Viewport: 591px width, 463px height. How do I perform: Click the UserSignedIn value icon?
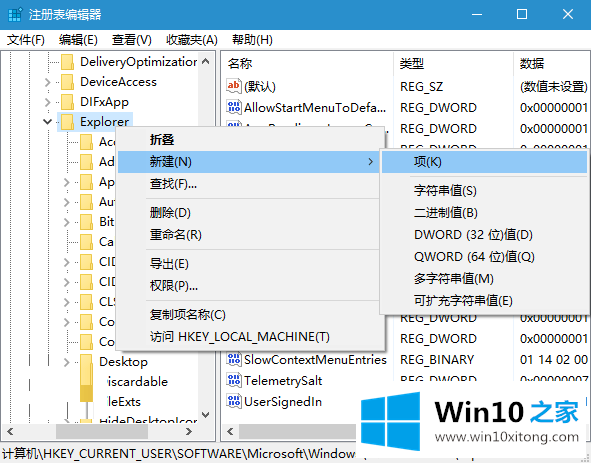point(234,401)
